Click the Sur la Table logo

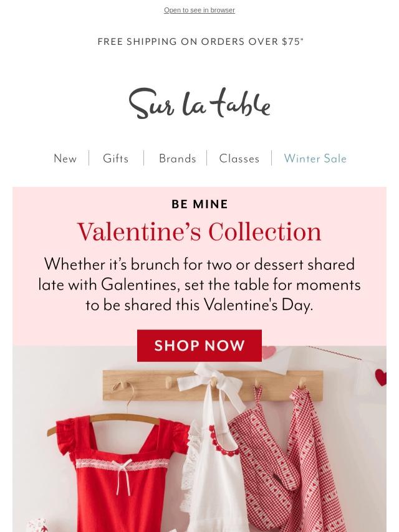(199, 103)
